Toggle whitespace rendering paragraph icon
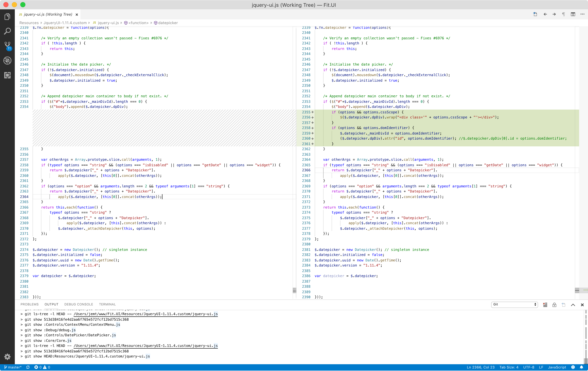Screen dimensions: 588x371 [x=563, y=14]
